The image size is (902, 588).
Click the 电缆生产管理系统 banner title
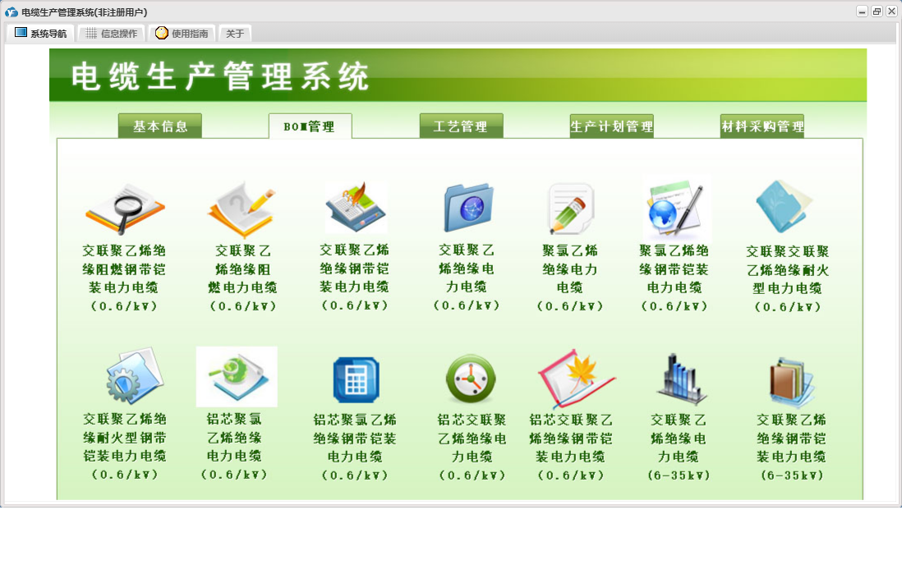(219, 76)
